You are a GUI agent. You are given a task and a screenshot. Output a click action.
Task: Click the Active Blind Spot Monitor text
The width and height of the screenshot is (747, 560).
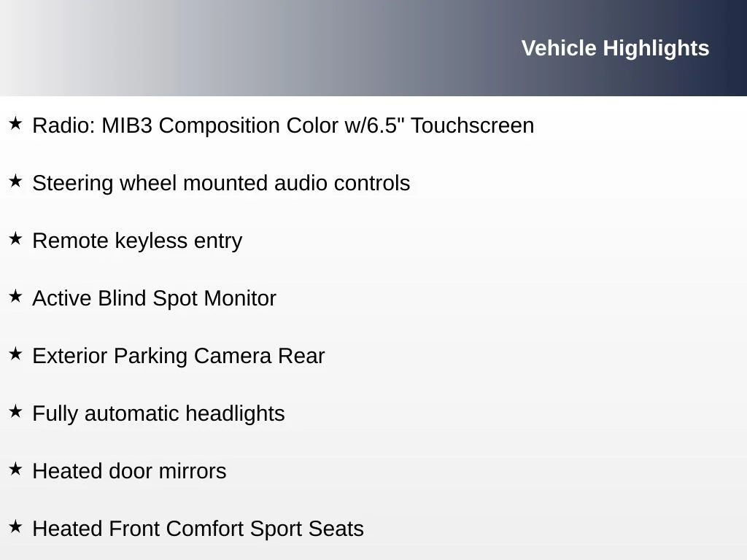click(x=154, y=299)
